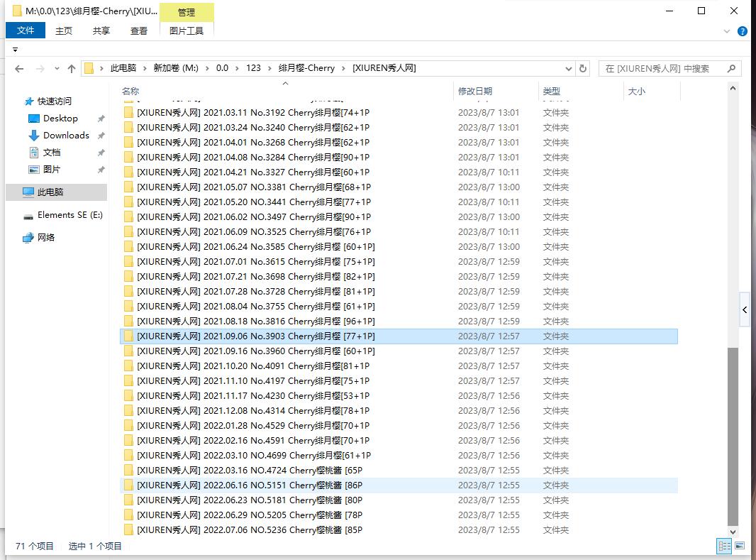Image resolution: width=756 pixels, height=560 pixels.
Task: Select Desktop in quick access
Action: [x=60, y=118]
